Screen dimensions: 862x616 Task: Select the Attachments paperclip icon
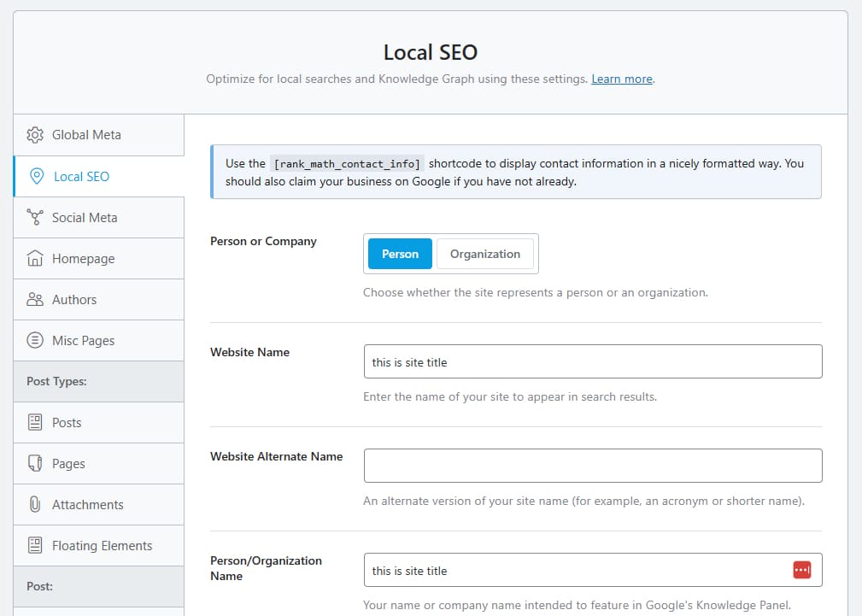[35, 504]
